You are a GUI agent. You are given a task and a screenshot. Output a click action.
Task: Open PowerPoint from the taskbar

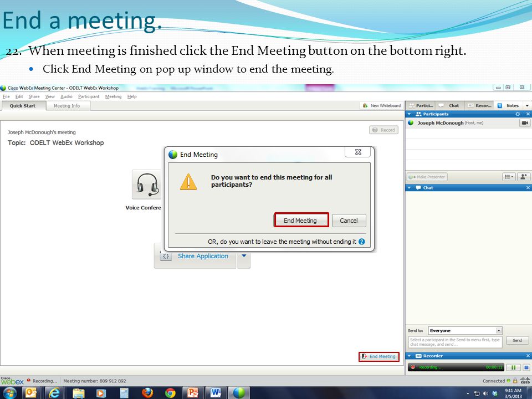(x=193, y=393)
